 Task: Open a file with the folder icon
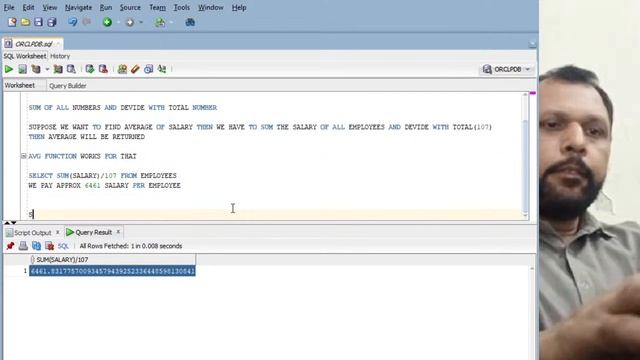[x=25, y=22]
